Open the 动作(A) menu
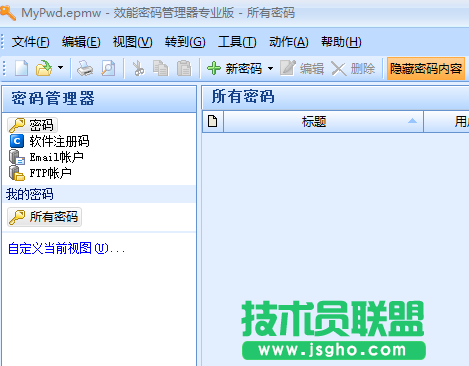This screenshot has width=469, height=366. pos(289,42)
